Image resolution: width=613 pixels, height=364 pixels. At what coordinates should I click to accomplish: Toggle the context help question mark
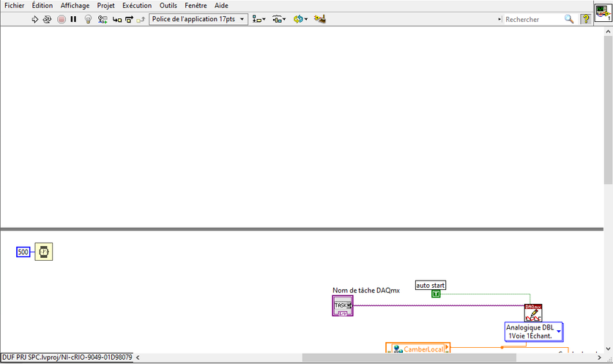pyautogui.click(x=586, y=19)
